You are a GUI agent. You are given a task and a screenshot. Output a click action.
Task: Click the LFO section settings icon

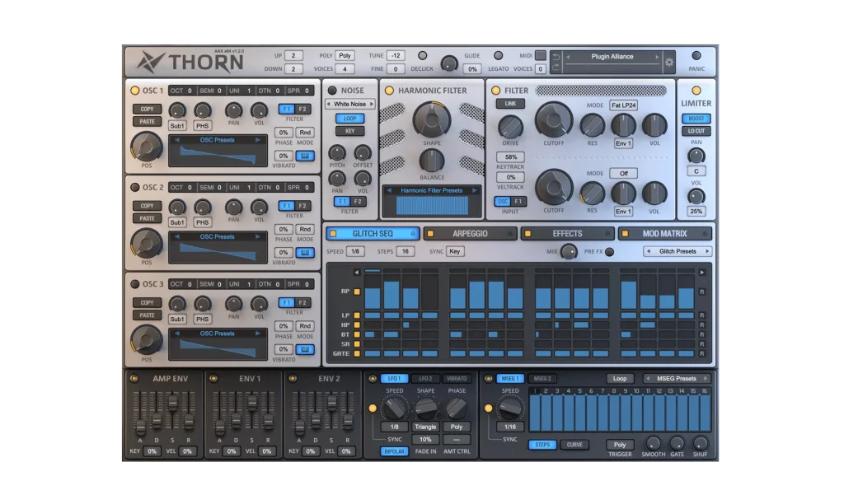[x=372, y=378]
